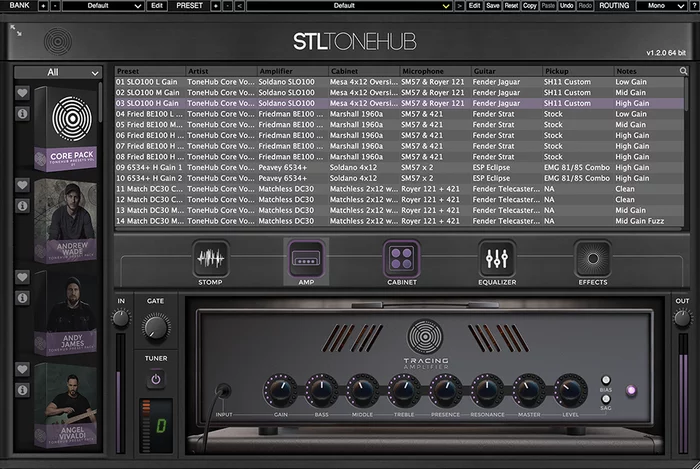This screenshot has height=469, width=700.
Task: Show info for Andy James pack
Action: click(x=22, y=298)
